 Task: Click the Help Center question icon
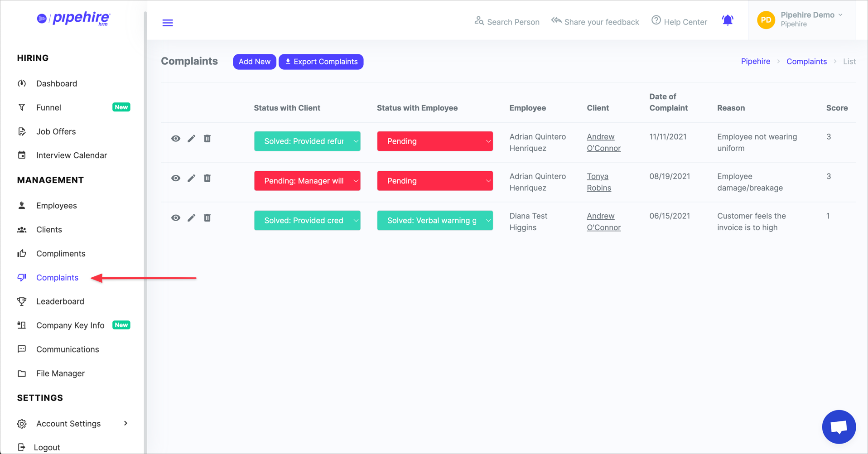[656, 21]
